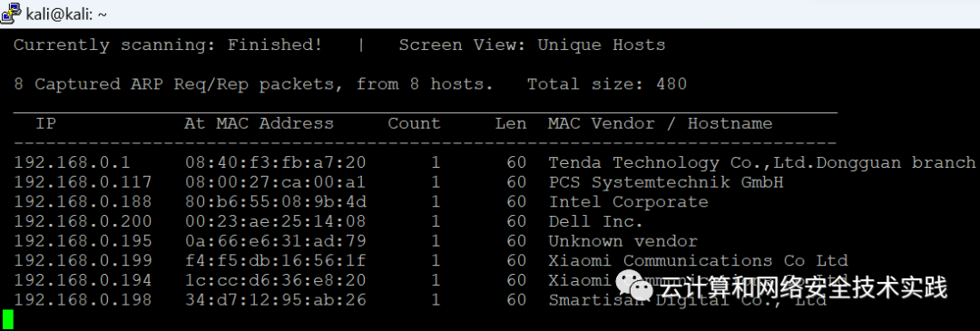This screenshot has height=331, width=980.
Task: Click MAC address 00:23:ae:25:14:08
Action: point(276,221)
